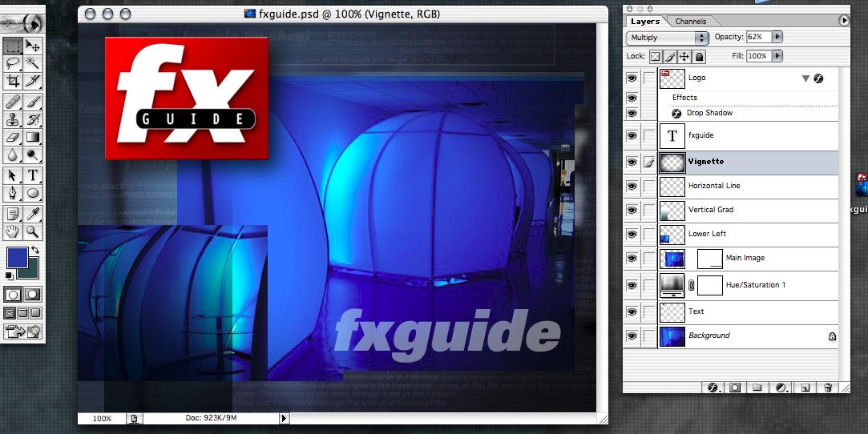This screenshot has height=434, width=868.
Task: Switch to Quick Mask mode
Action: coord(33,295)
